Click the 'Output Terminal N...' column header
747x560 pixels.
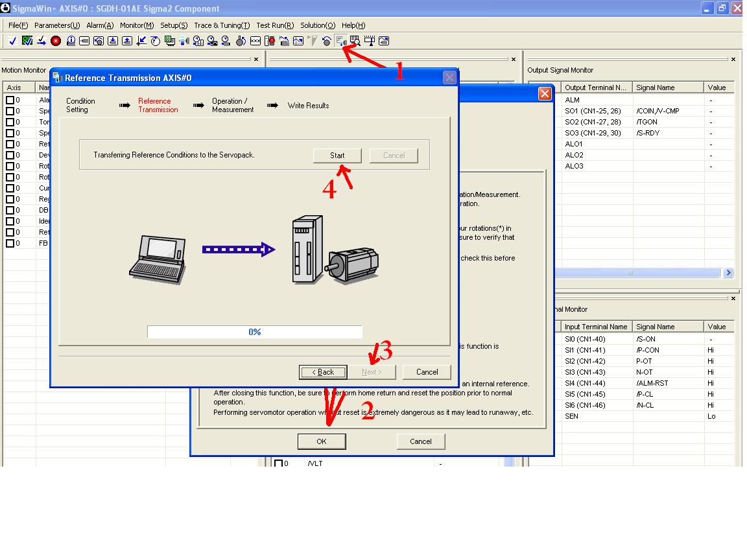(597, 87)
